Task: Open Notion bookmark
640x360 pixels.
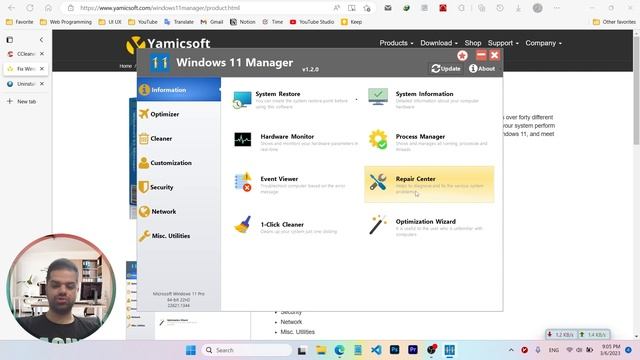Action: [242, 22]
